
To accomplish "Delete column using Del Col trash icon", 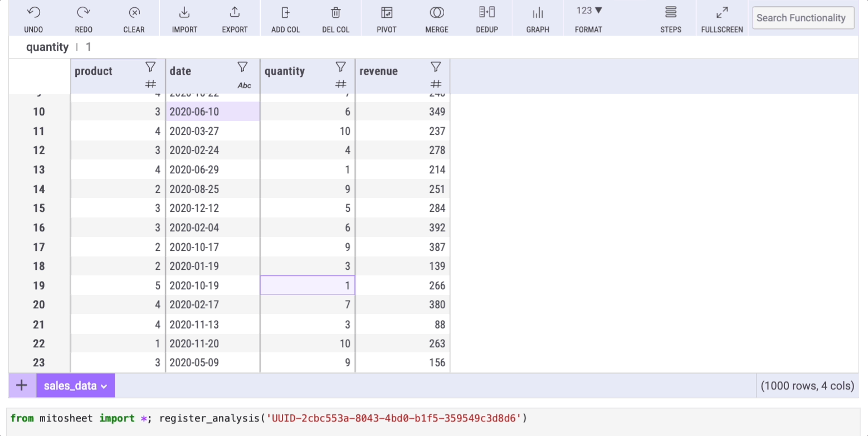I will tap(336, 12).
